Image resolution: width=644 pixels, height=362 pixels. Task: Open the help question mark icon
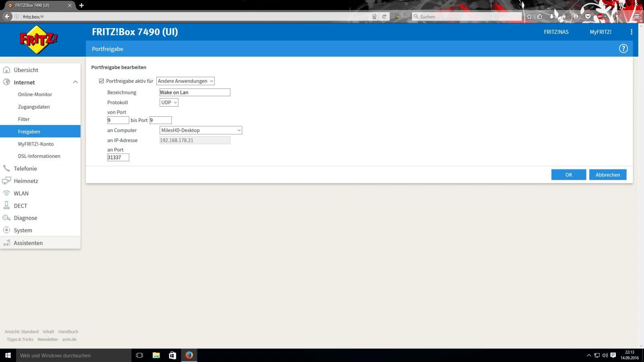(623, 49)
